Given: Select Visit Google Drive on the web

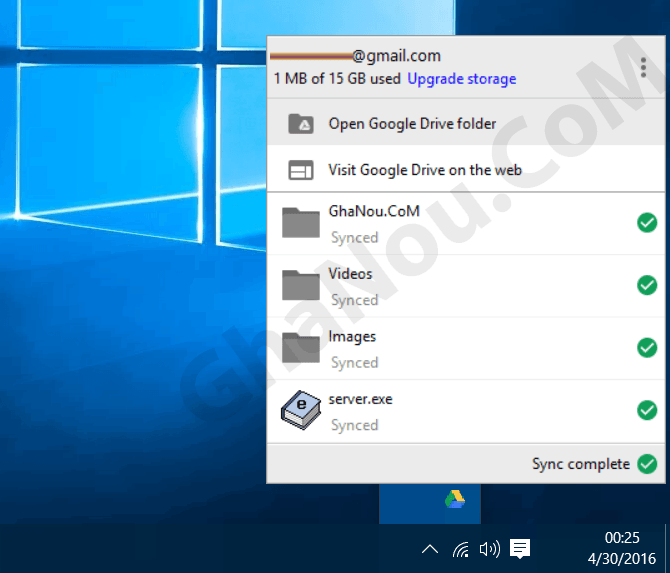Looking at the screenshot, I should [x=466, y=170].
